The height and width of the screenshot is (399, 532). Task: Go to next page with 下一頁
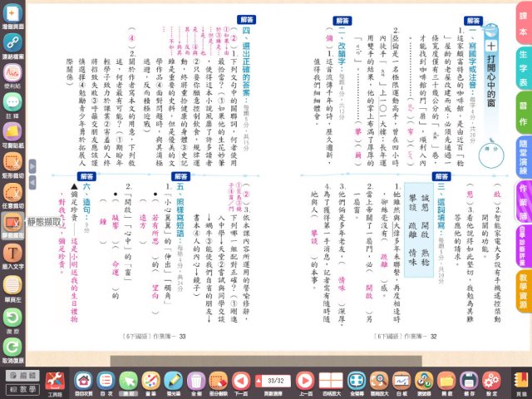tap(241, 381)
